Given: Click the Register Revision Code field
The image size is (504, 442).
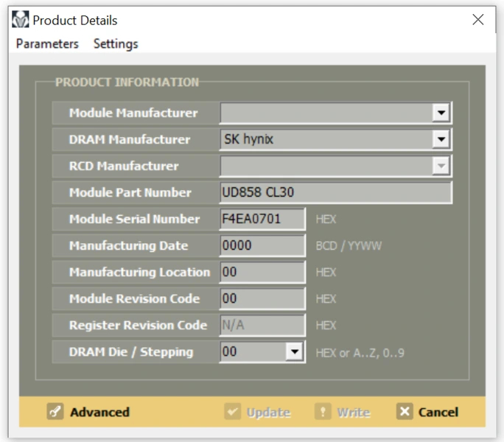Looking at the screenshot, I should (x=262, y=326).
